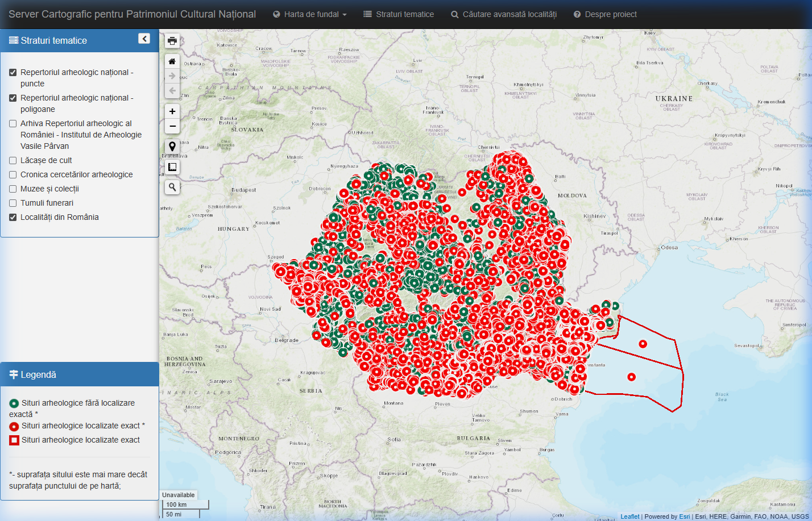The width and height of the screenshot is (812, 521).
Task: Select Căutare avansată localități menu item
Action: point(504,14)
